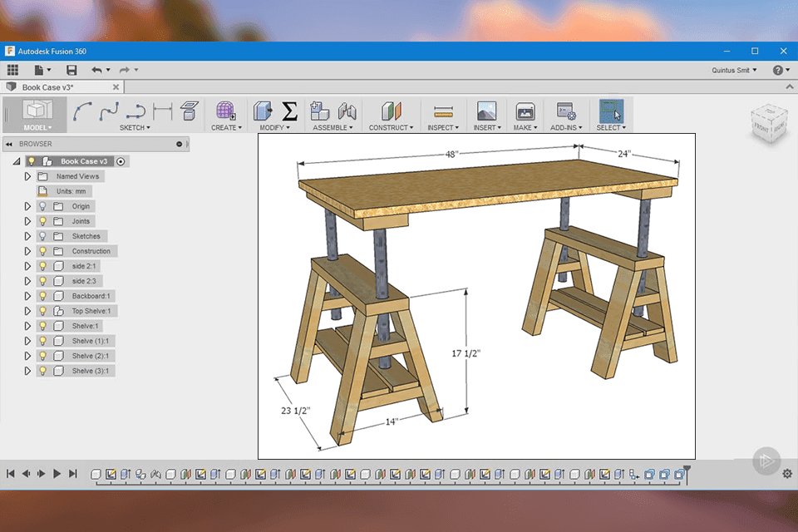Click the Select window tool icon

click(611, 111)
